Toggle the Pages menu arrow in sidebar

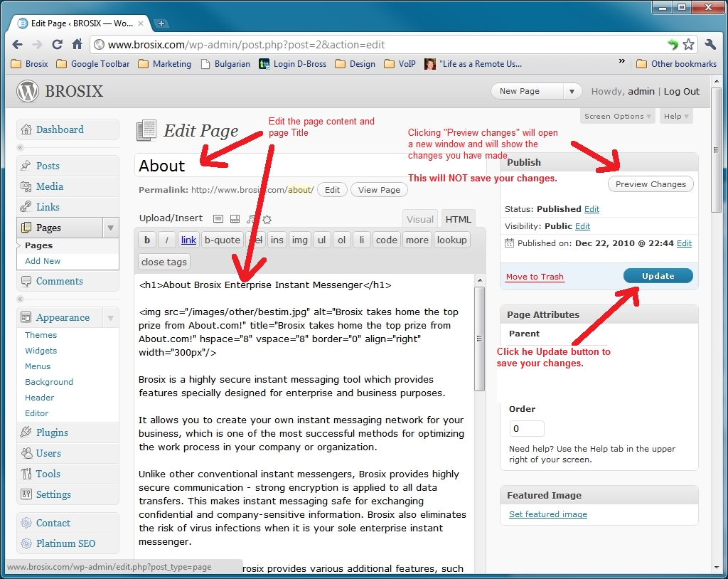(110, 228)
